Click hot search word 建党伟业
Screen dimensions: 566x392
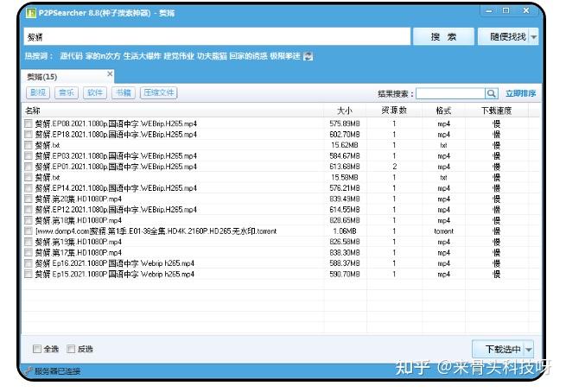tap(179, 56)
